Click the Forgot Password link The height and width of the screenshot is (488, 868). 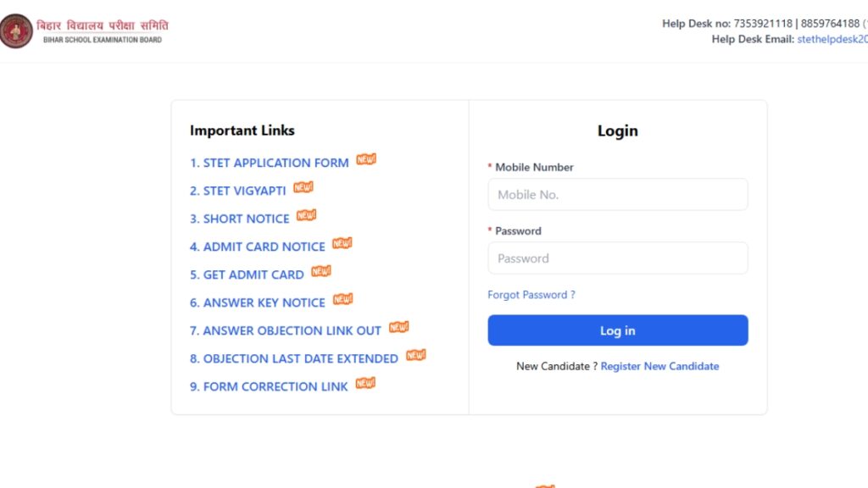tap(531, 294)
